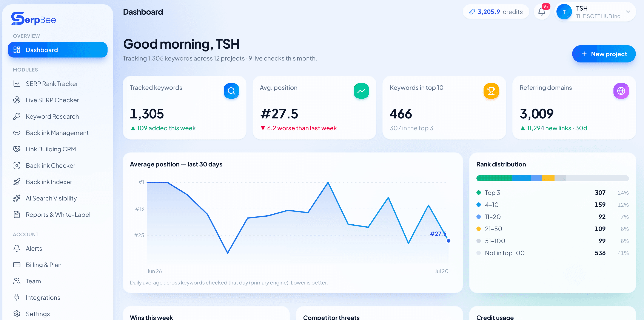Open AI Search Visibility
Viewport: 644px width, 320px height.
[57, 198]
